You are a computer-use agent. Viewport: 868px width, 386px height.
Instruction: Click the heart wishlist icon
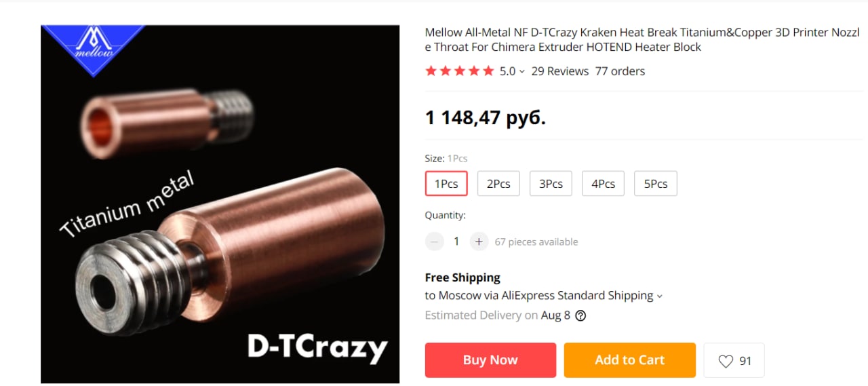pyautogui.click(x=726, y=362)
